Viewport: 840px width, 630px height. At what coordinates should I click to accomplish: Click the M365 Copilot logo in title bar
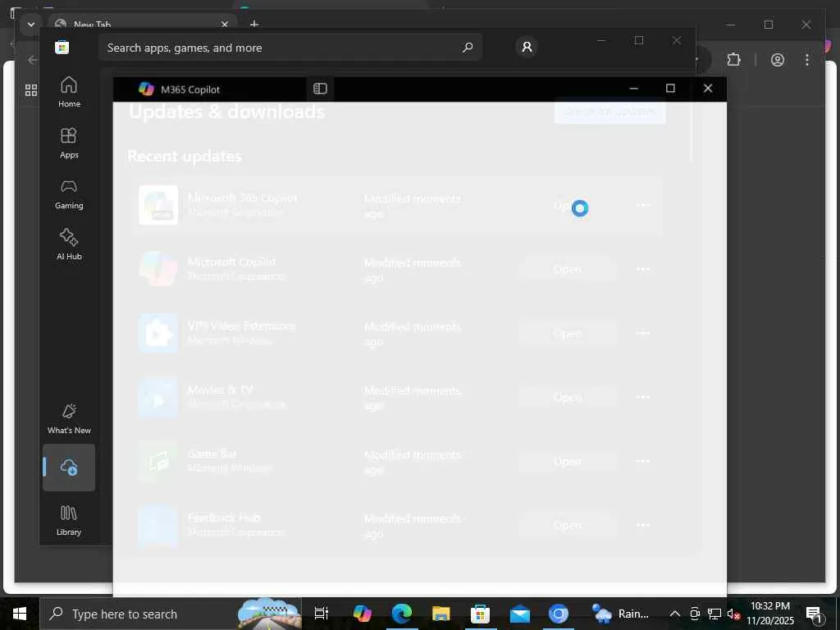point(146,89)
